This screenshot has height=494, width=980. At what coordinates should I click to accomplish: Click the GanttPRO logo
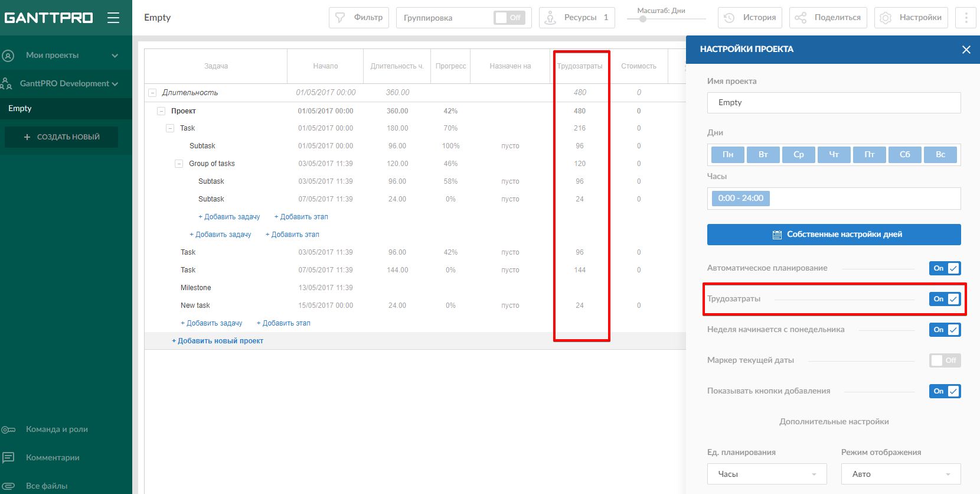(48, 18)
